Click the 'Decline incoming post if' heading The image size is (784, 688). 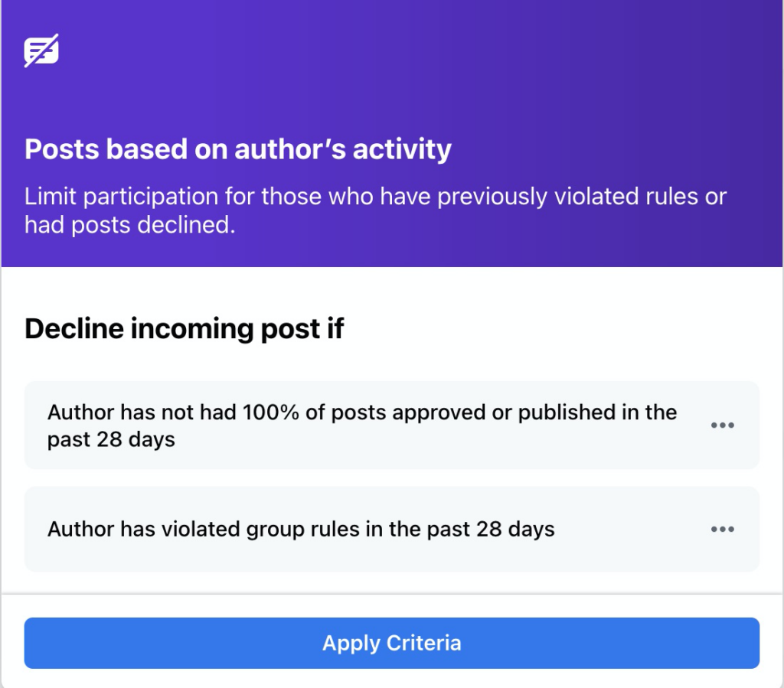click(x=184, y=328)
